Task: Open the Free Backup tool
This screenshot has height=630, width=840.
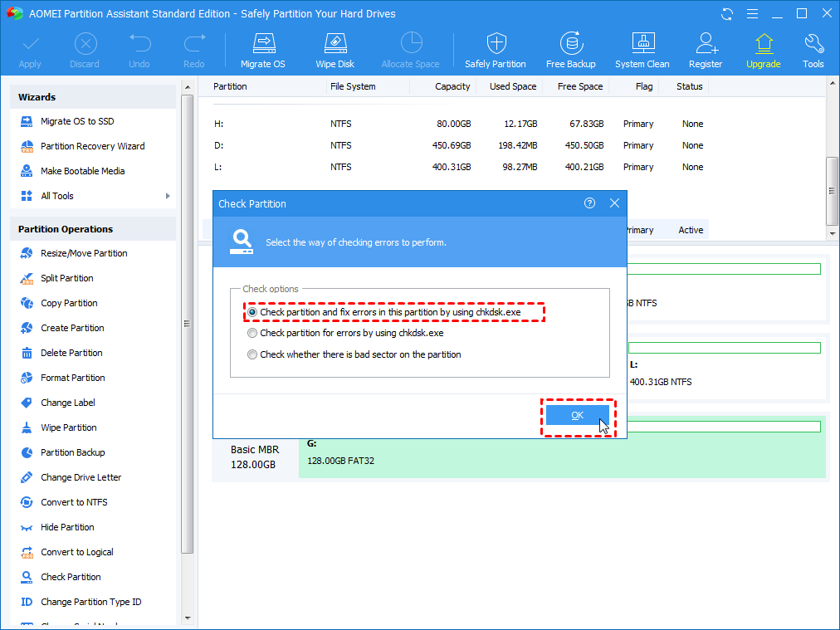Action: pos(570,51)
